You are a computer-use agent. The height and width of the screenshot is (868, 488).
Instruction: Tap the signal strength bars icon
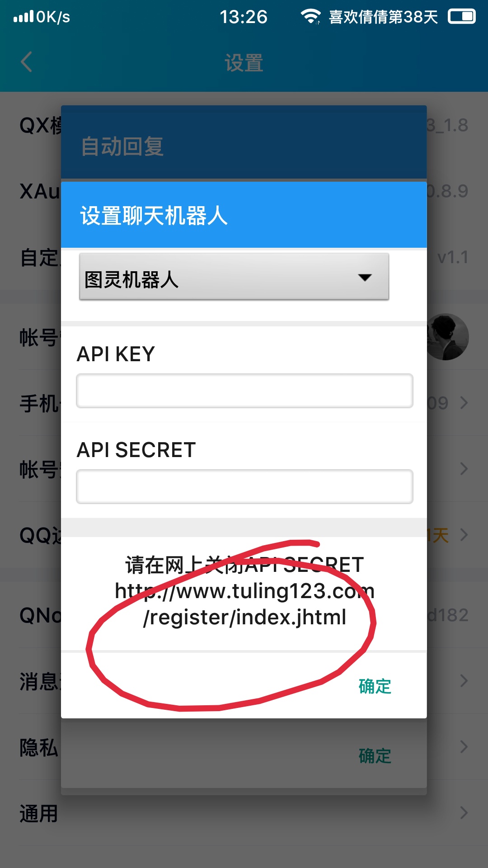click(x=23, y=17)
